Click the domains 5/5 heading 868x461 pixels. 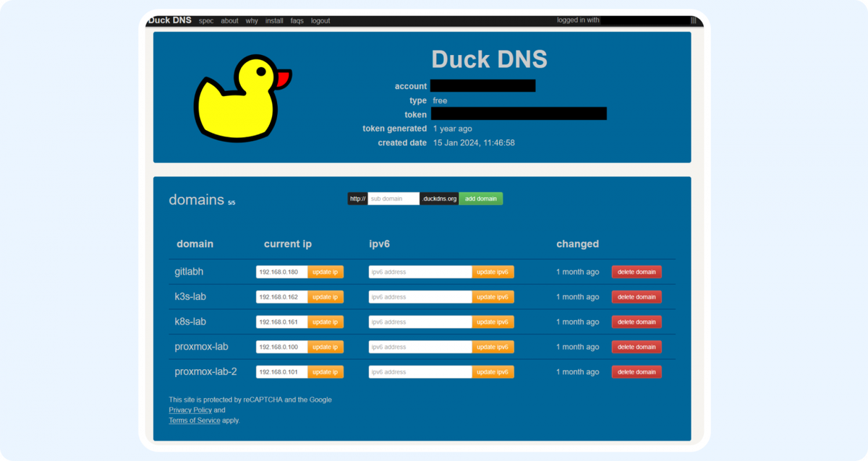(202, 199)
